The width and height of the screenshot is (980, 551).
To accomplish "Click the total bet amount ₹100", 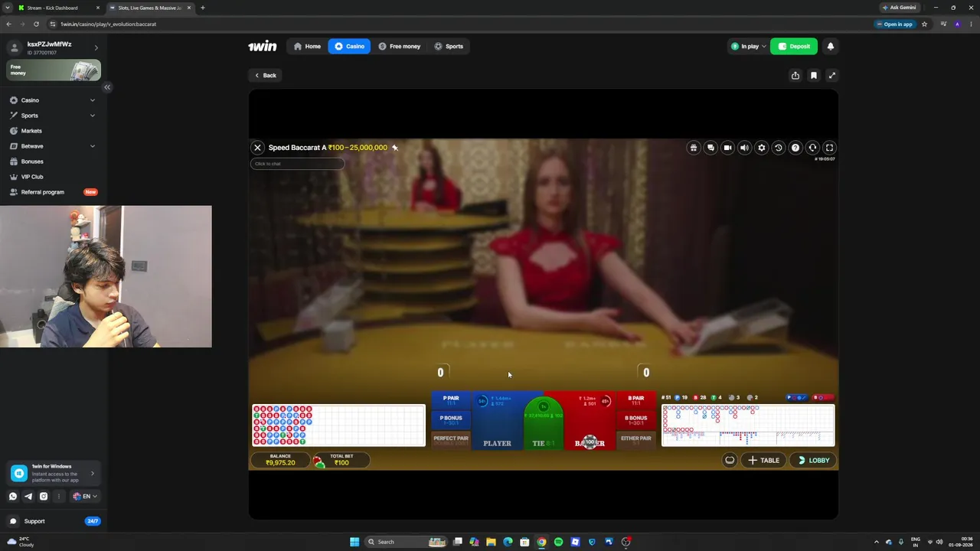I will click(x=341, y=463).
